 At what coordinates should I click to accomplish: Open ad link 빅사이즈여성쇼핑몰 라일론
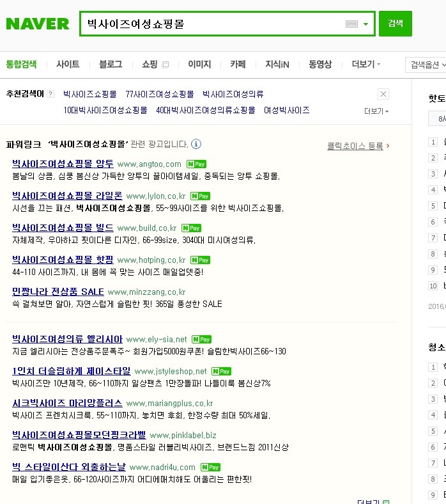coord(68,196)
